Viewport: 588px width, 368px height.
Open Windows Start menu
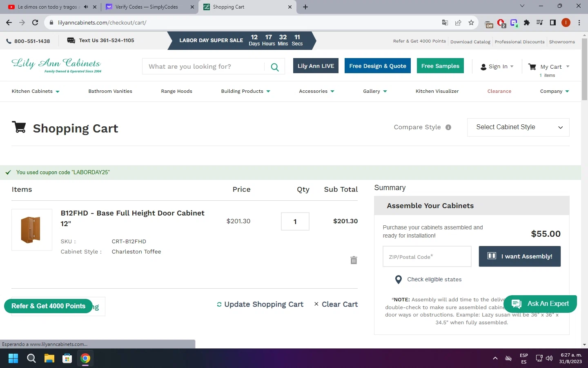13,359
